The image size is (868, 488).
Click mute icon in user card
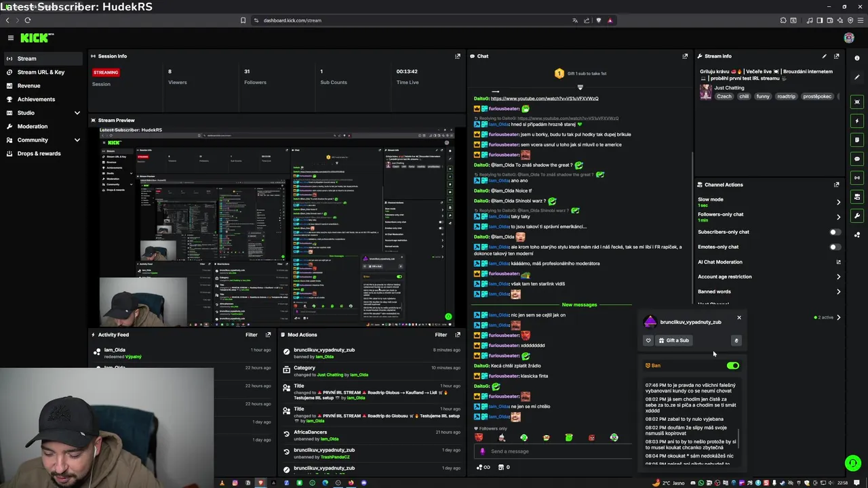pyautogui.click(x=736, y=340)
